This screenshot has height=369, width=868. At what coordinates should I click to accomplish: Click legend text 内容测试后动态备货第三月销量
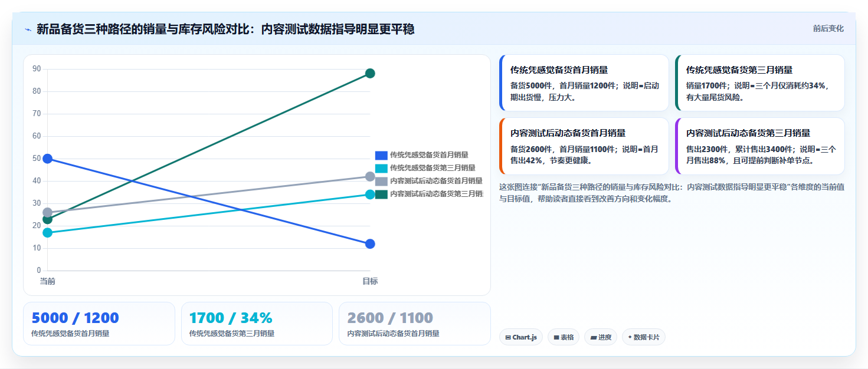(437, 194)
